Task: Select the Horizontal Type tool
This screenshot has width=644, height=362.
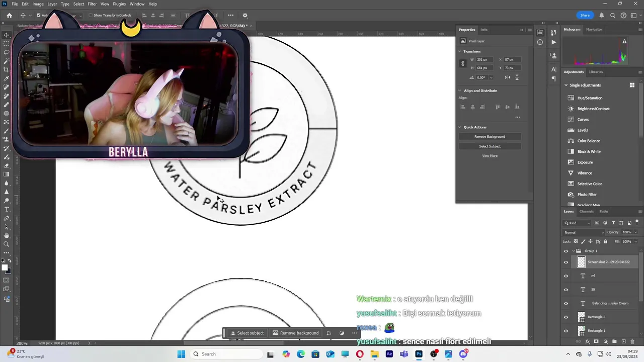Action: [x=7, y=209]
